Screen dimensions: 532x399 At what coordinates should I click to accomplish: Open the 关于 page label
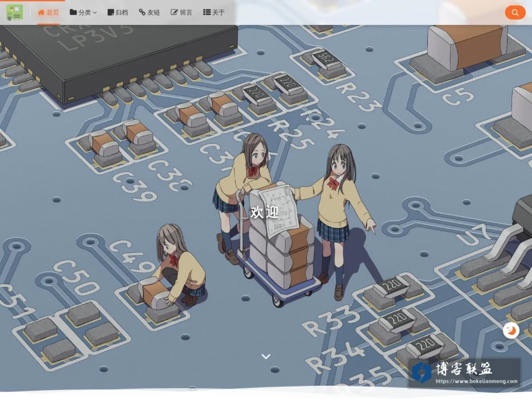pyautogui.click(x=219, y=12)
